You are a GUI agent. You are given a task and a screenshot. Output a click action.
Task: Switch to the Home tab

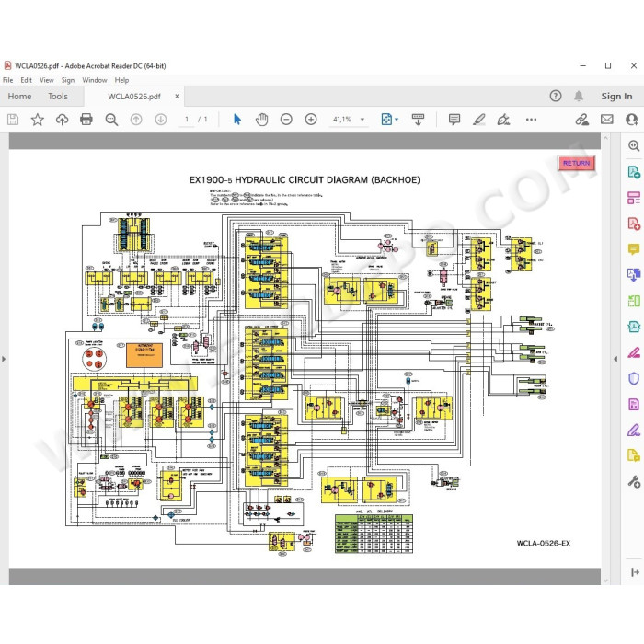click(19, 96)
